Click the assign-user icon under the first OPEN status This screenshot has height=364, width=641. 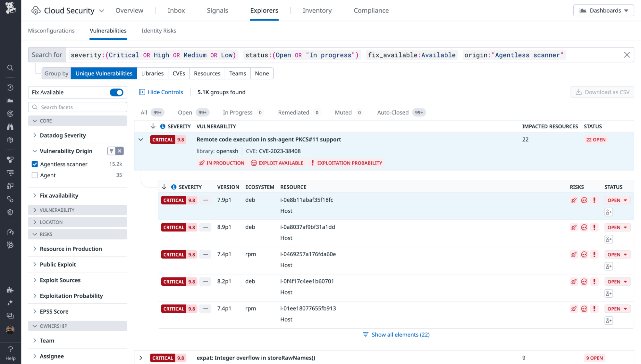608,212
